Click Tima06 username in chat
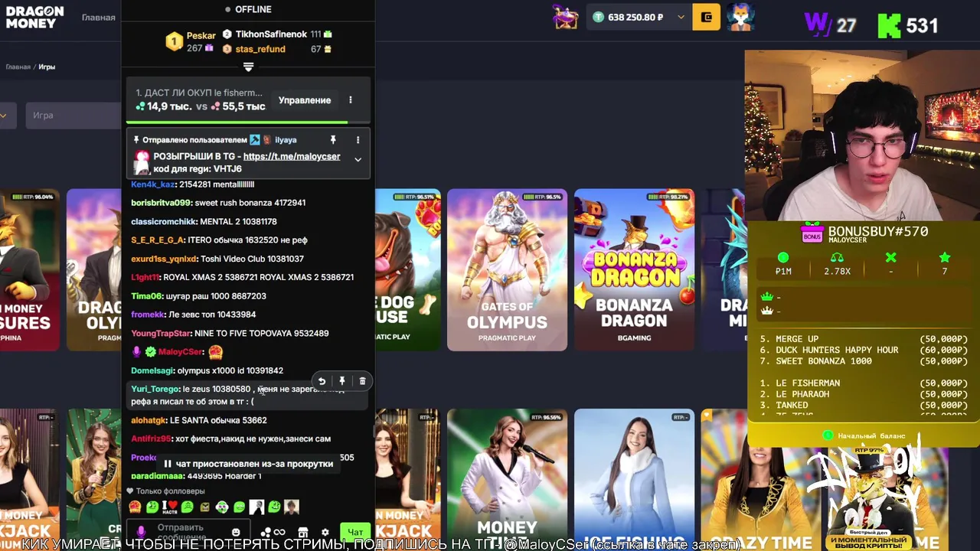The image size is (980, 551). [146, 296]
